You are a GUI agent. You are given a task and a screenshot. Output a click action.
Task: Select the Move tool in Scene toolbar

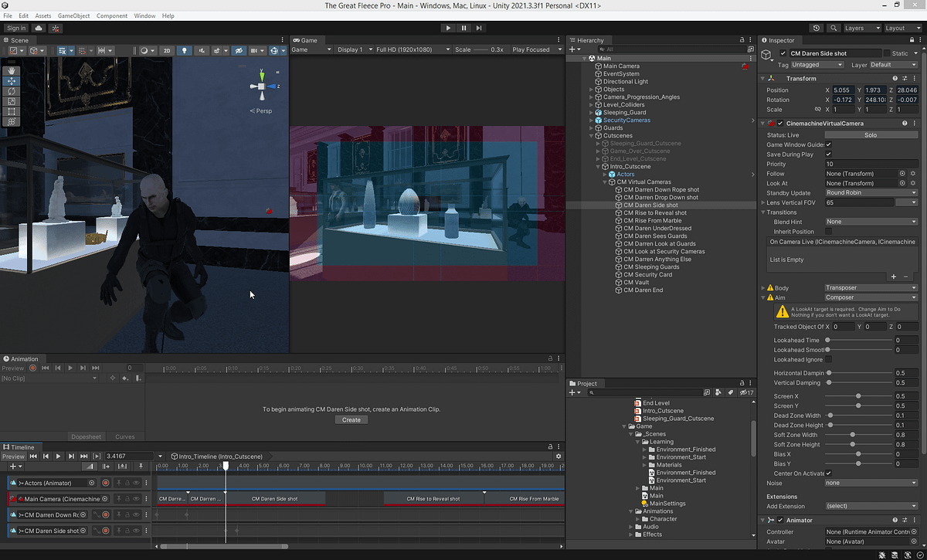(12, 81)
